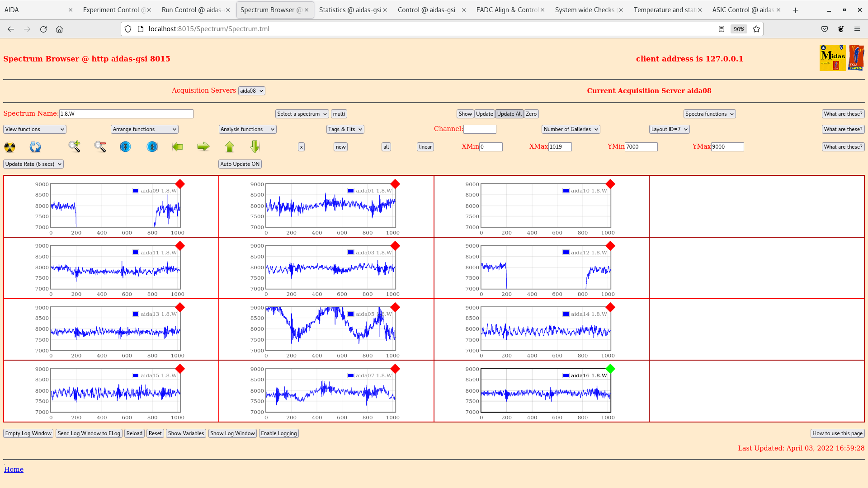Click the multi button
The height and width of the screenshot is (488, 868).
coord(339,114)
